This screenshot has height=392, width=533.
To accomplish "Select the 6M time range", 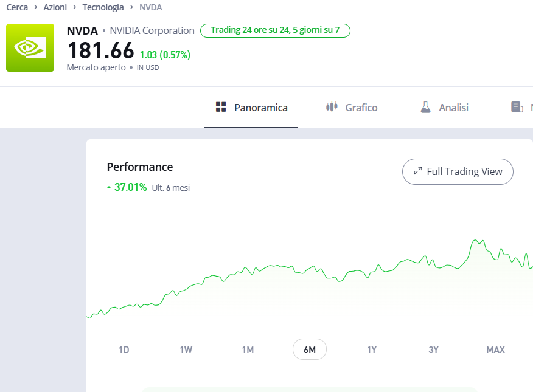I will click(x=310, y=349).
